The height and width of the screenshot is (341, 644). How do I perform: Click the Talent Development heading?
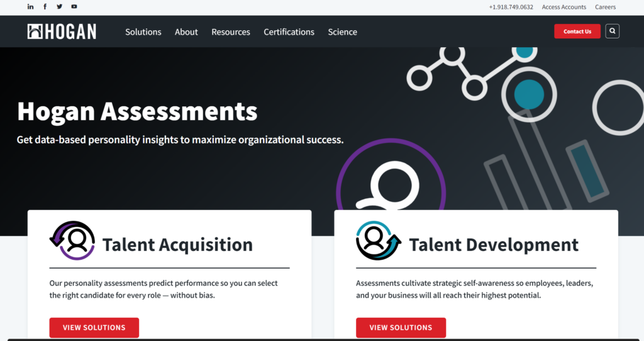pyautogui.click(x=494, y=245)
